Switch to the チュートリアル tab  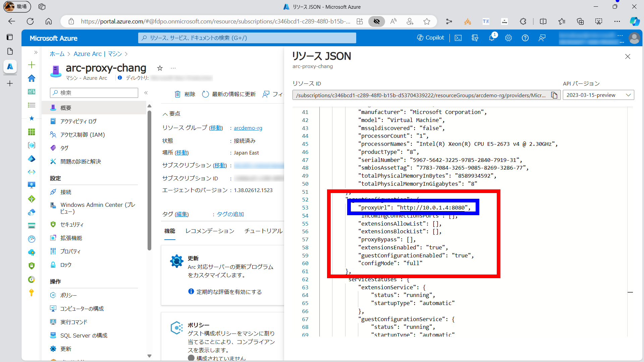coord(264,231)
